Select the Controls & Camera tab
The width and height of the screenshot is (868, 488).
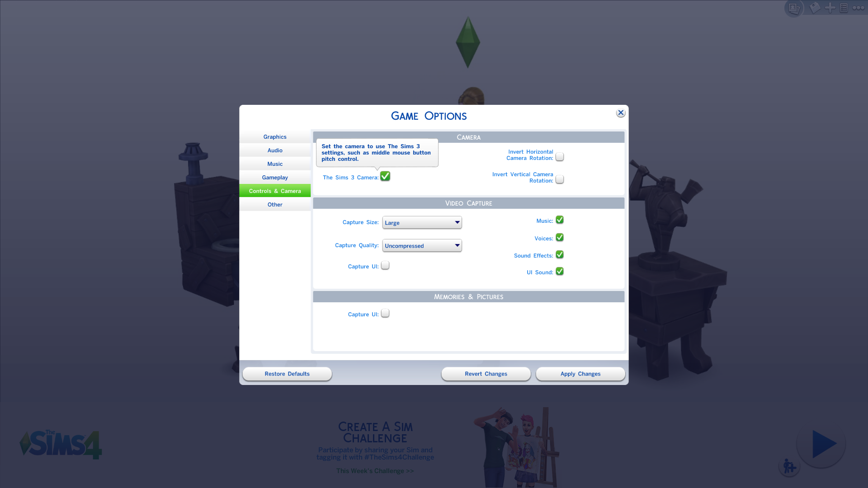click(x=275, y=191)
